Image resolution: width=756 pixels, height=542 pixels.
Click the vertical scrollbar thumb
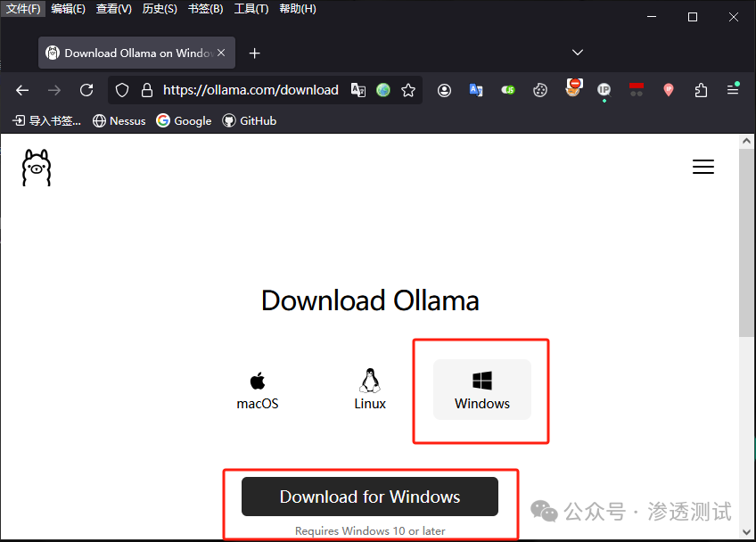[746, 243]
